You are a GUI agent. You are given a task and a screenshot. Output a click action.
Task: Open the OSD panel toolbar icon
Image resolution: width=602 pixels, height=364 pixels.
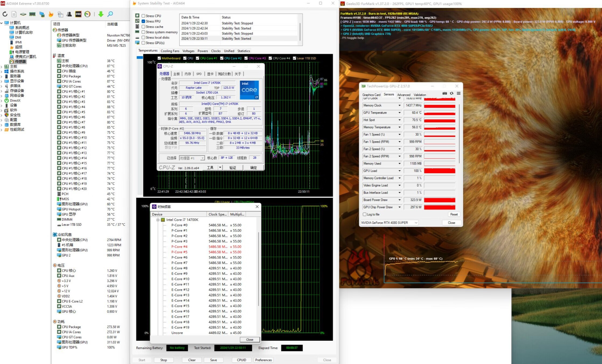point(78,14)
